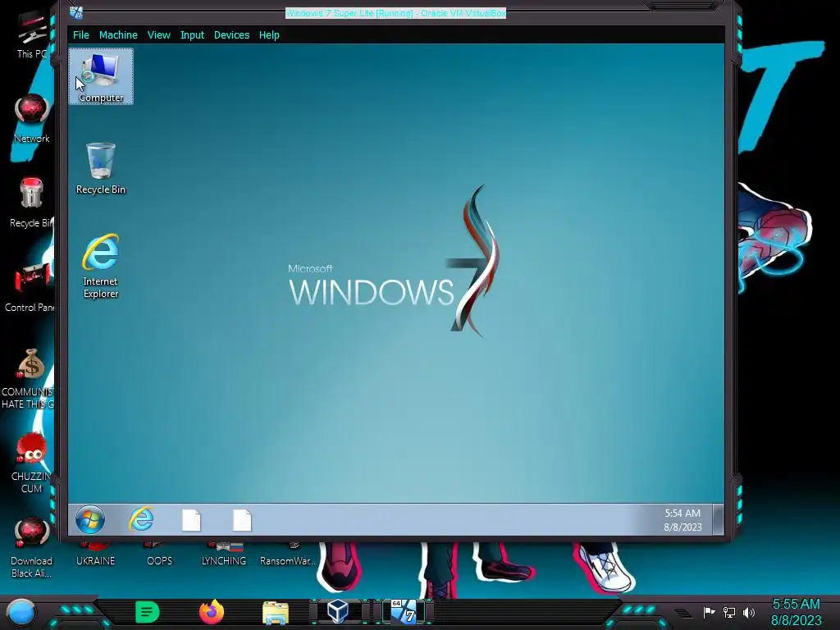Select the Download Black Ali... desktop icon

click(x=31, y=548)
